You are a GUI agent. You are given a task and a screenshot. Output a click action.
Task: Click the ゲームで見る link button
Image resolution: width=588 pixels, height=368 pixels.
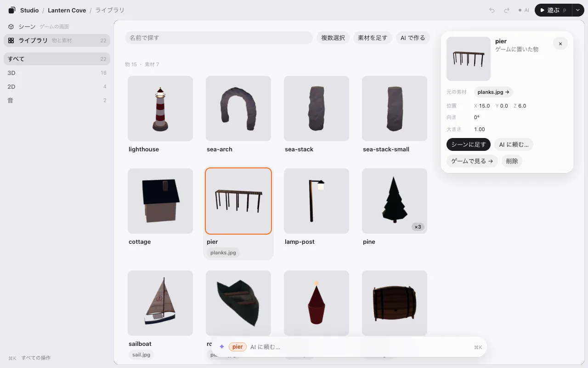[x=472, y=161]
